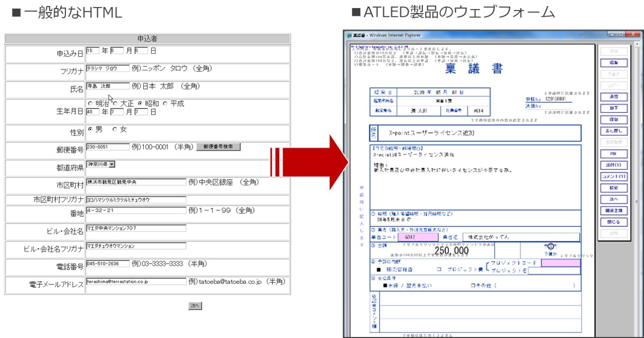
Task: Click the 生年月日 day field
Action: tap(141, 112)
